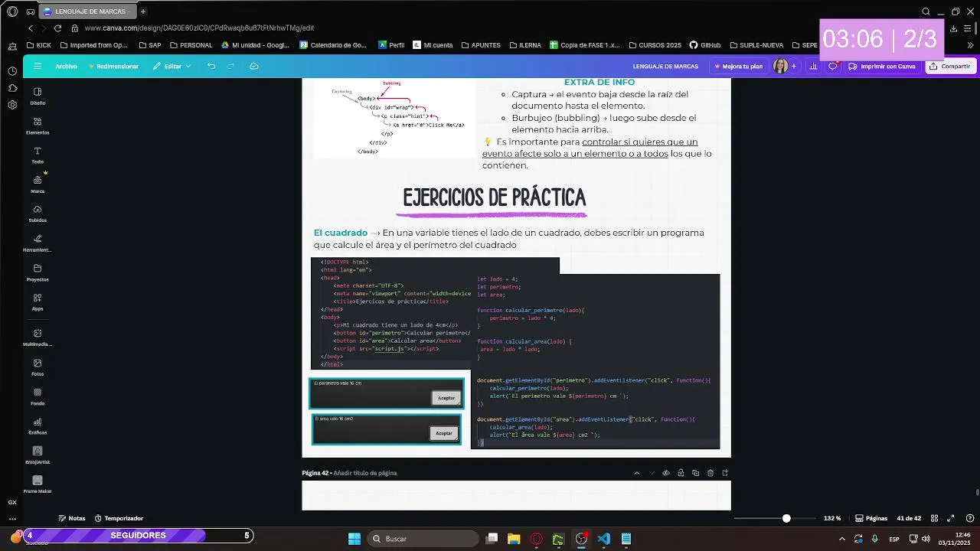Open the Multimedia panel
Screen dimensions: 980x551
(x=38, y=337)
